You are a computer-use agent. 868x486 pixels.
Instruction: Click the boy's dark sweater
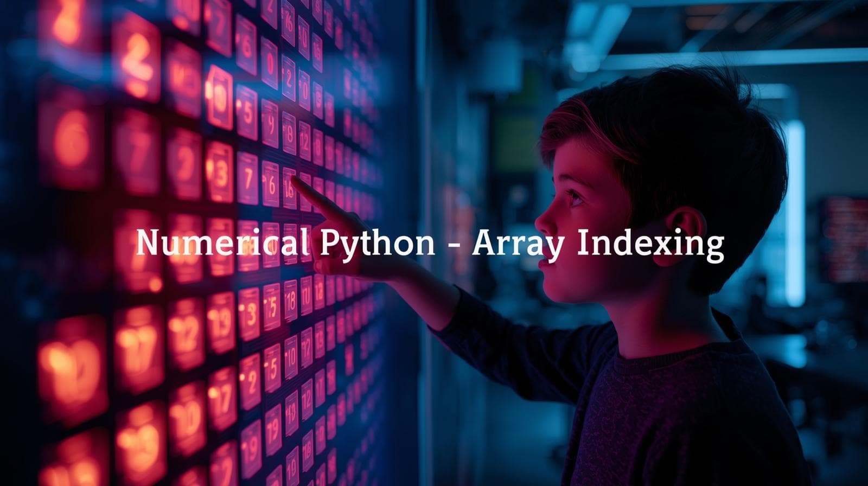coord(678,412)
